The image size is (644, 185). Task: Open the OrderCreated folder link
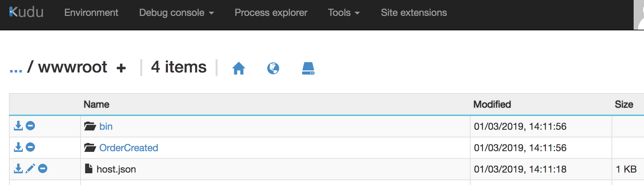click(x=129, y=148)
